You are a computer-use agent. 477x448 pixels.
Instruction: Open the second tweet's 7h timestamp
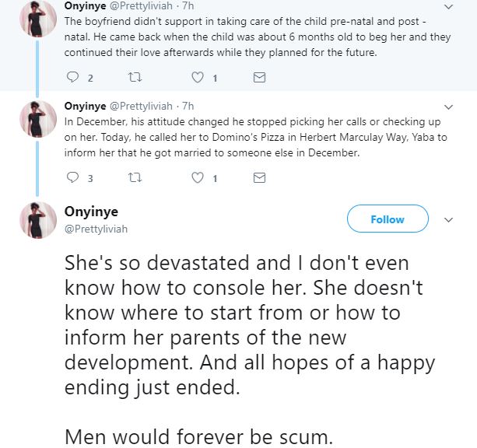(188, 106)
